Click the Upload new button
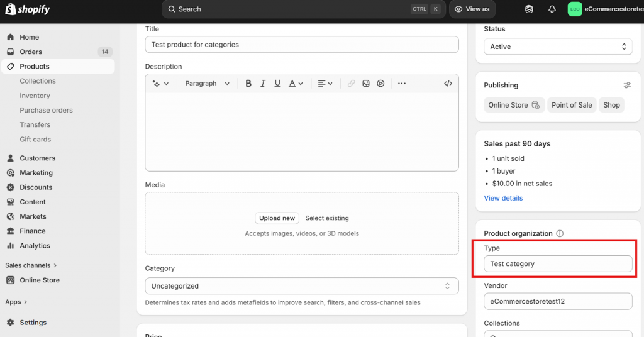 click(277, 218)
